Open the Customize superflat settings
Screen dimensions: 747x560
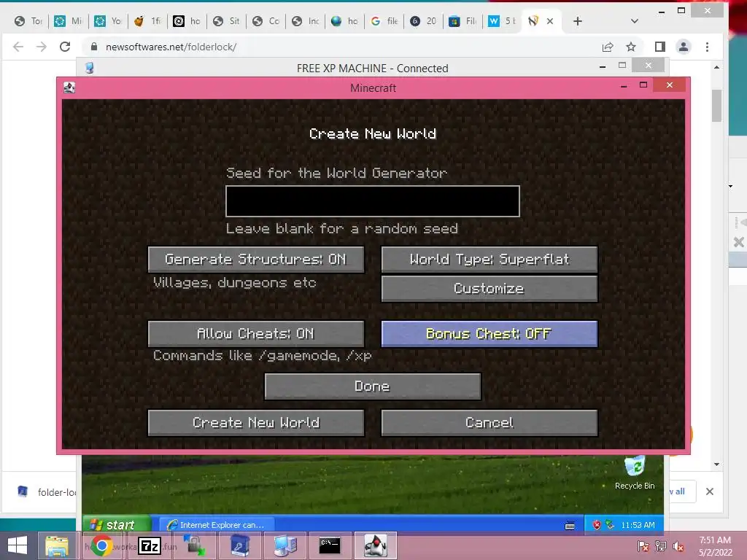pos(489,289)
